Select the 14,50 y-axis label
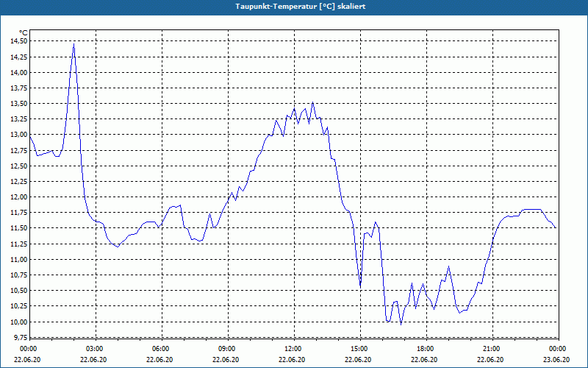 click(19, 41)
